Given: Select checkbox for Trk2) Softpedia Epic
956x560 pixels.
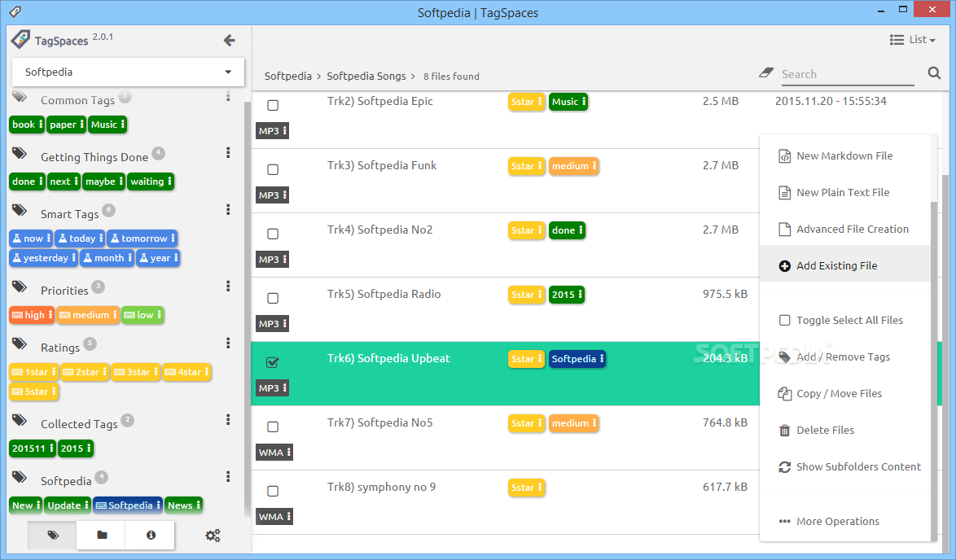Looking at the screenshot, I should (x=273, y=106).
